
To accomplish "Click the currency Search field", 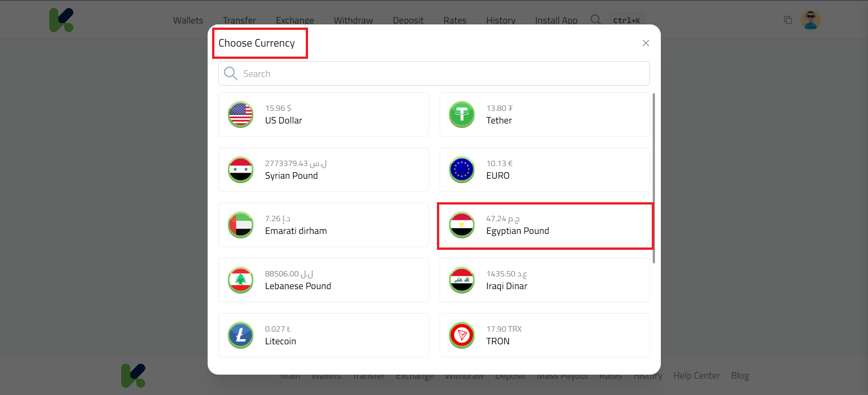I will point(434,73).
